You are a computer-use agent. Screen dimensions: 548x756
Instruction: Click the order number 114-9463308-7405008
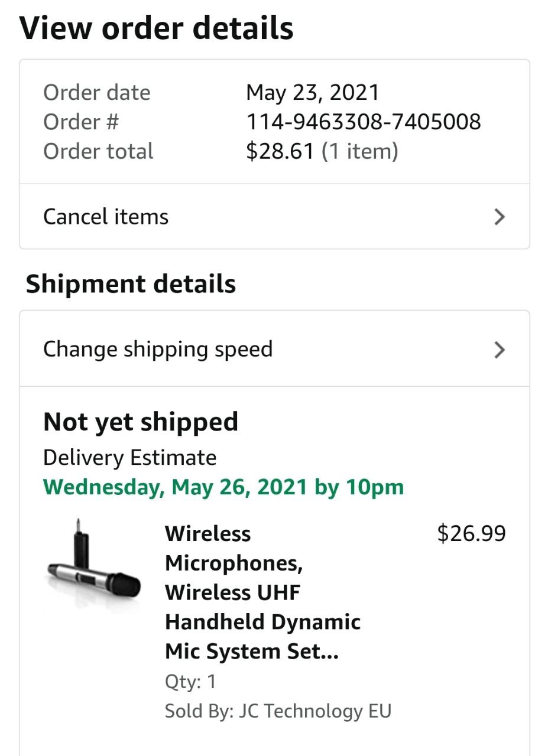pyautogui.click(x=363, y=122)
